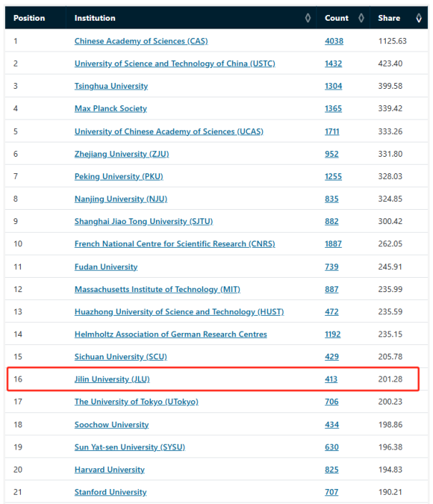Click Stanford University link
This screenshot has height=504, width=433.
pos(110,492)
